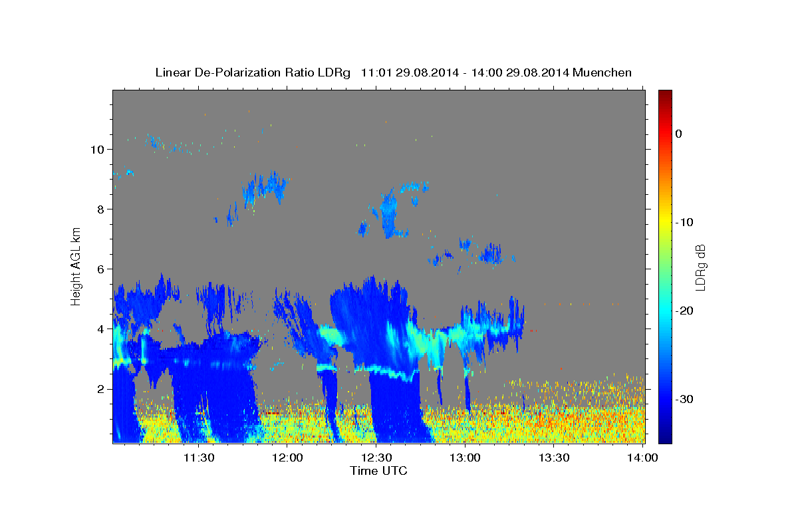798x532 pixels.
Task: Click the '14:00' time tick label
Action: (x=643, y=458)
